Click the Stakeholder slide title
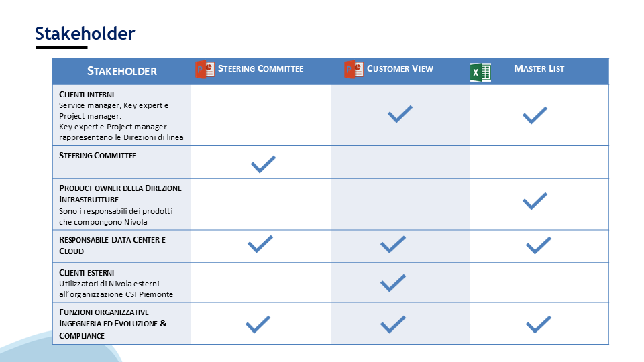The image size is (644, 362). tap(85, 34)
